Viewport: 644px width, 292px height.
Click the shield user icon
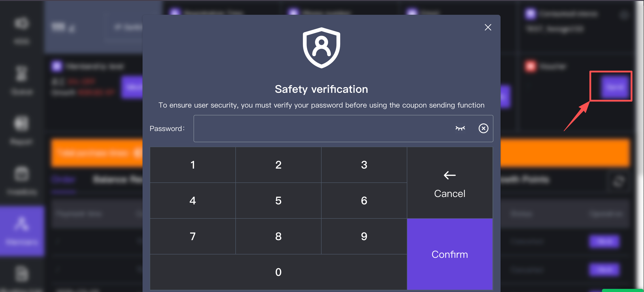321,48
